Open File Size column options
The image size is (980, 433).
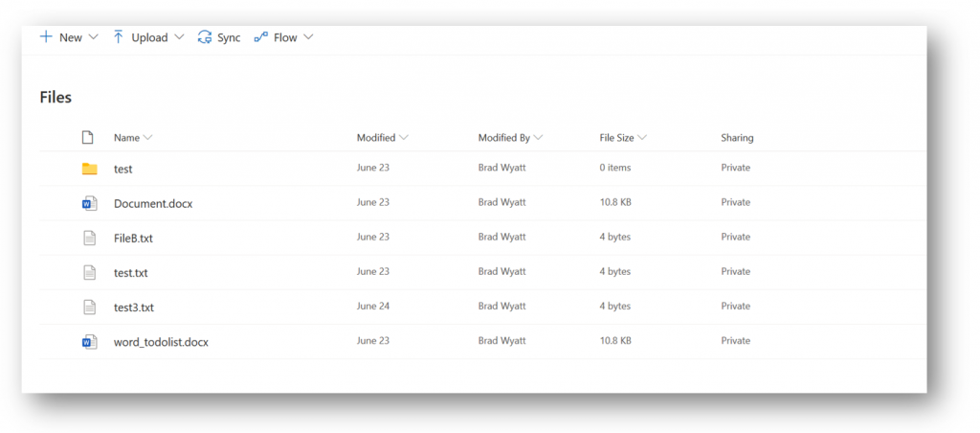[622, 138]
